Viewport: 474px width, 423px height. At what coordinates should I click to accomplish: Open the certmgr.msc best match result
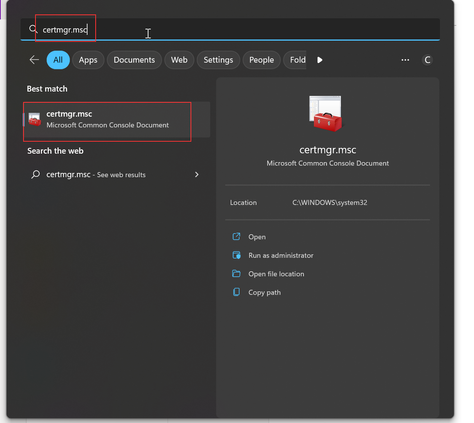(116, 119)
